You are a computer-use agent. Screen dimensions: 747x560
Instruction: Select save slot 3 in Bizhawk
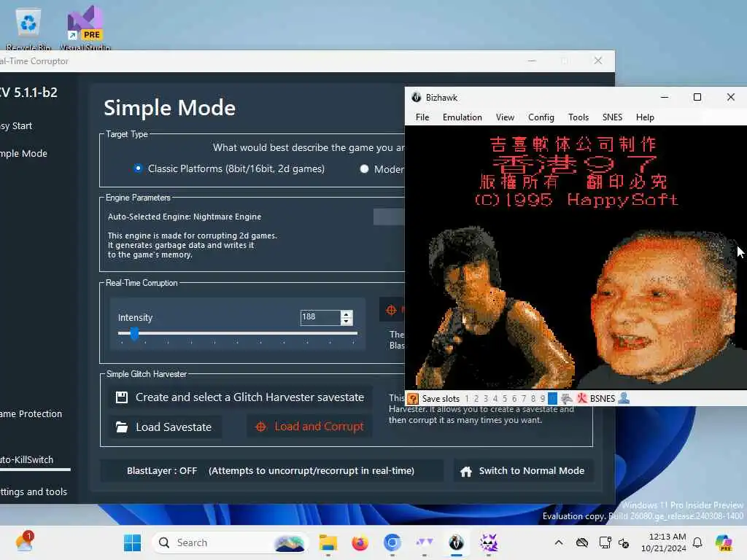coord(486,399)
